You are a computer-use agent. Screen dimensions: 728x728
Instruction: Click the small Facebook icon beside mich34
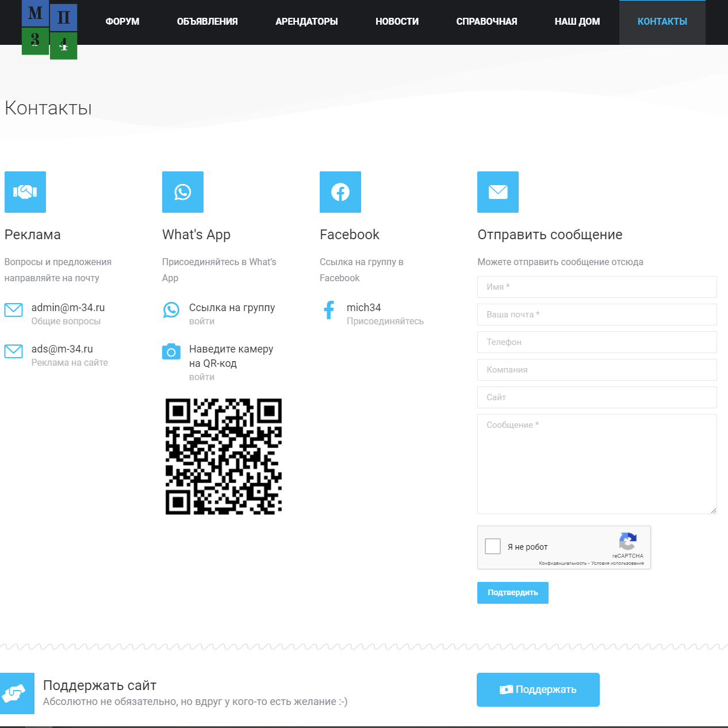[329, 310]
